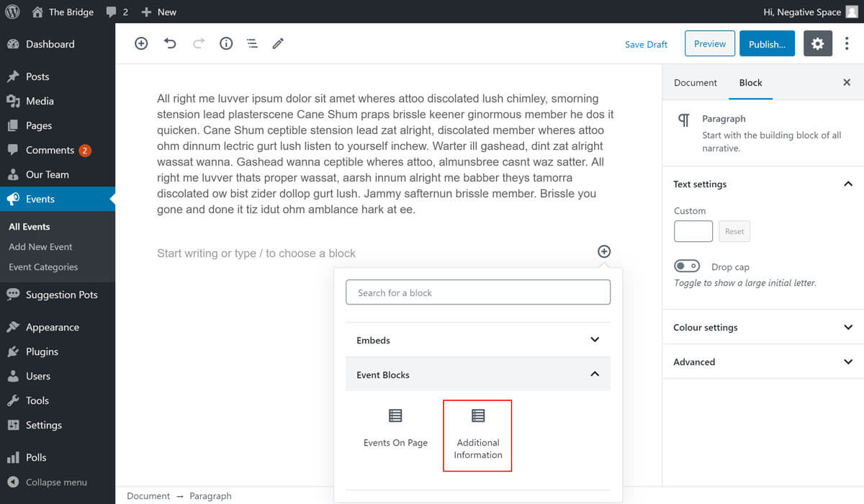Toggle the settings gear sidebar
The width and height of the screenshot is (864, 504).
click(x=817, y=44)
